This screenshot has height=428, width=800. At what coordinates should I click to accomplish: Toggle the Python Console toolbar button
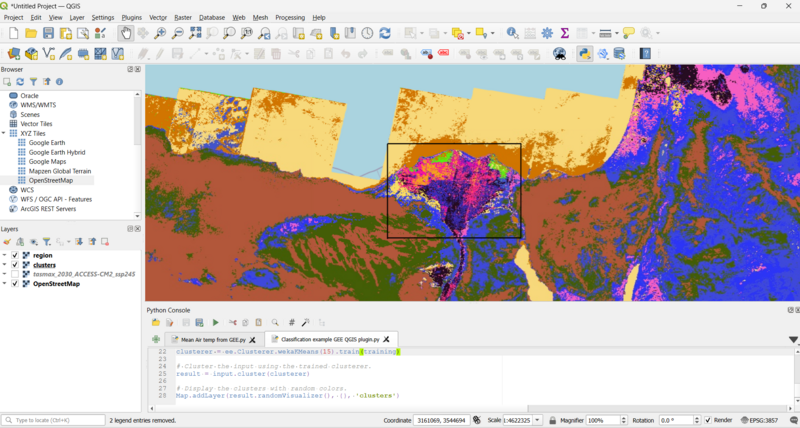click(x=585, y=53)
